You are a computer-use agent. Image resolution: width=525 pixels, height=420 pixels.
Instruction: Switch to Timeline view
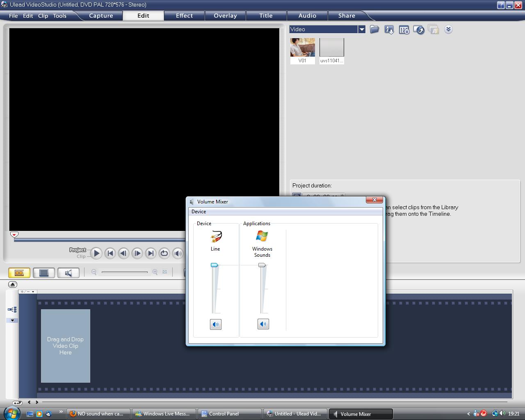[x=44, y=273]
